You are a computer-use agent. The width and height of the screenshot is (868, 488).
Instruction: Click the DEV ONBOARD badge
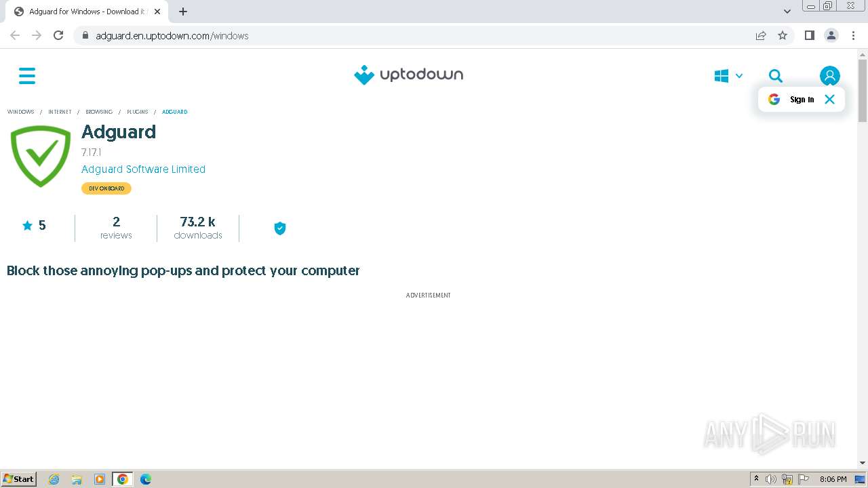(106, 188)
